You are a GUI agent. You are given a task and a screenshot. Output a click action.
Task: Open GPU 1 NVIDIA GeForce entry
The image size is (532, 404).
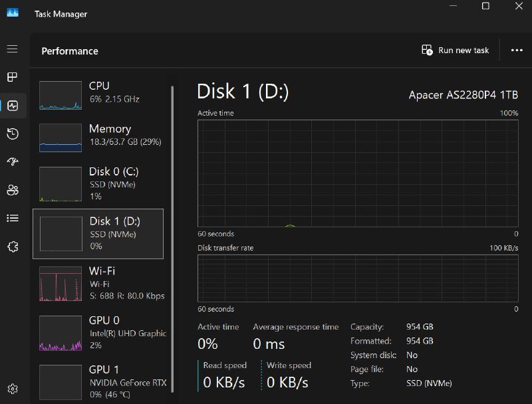pos(98,381)
